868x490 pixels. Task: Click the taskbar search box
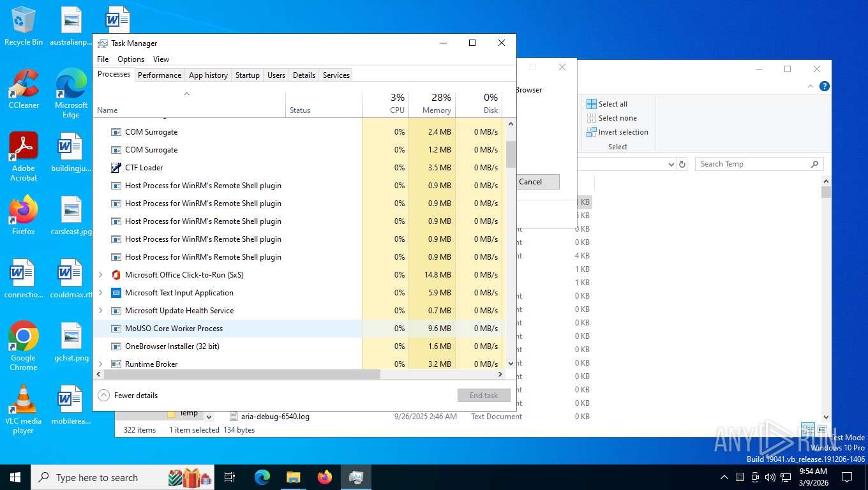122,477
